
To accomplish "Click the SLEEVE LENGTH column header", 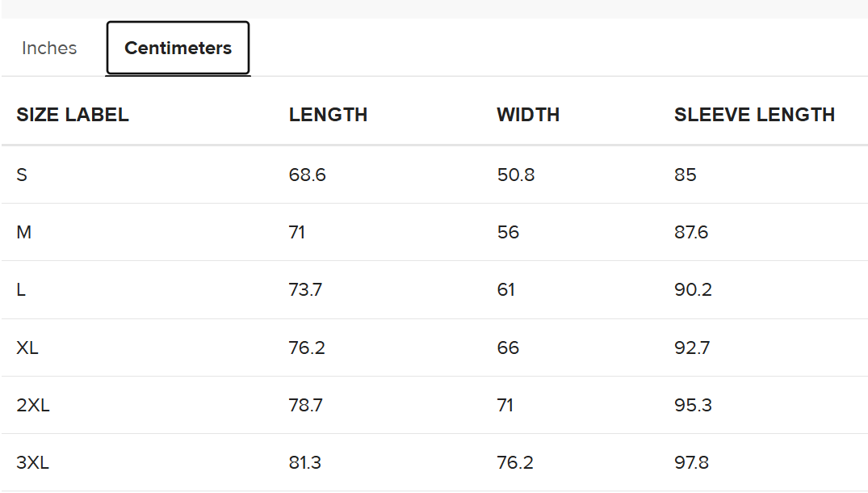I will click(x=754, y=115).
